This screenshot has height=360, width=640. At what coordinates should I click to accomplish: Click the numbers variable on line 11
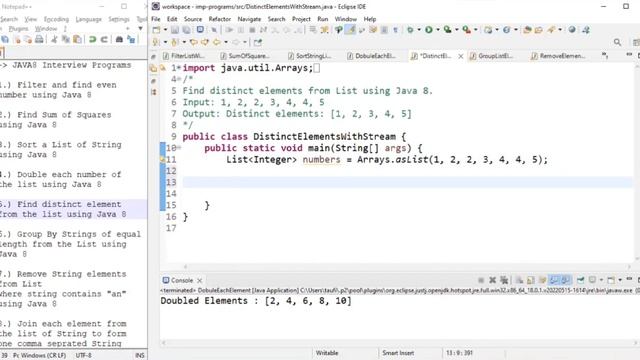(321, 160)
